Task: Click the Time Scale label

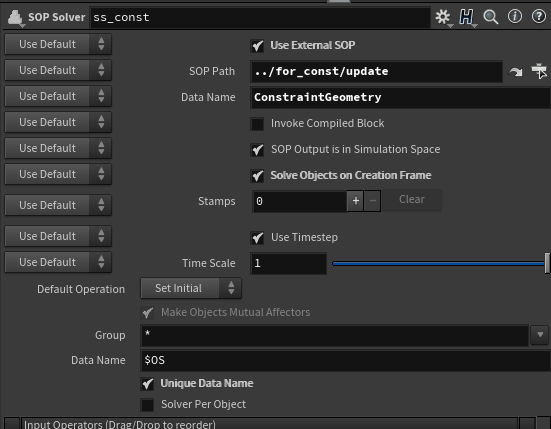Action: (209, 264)
